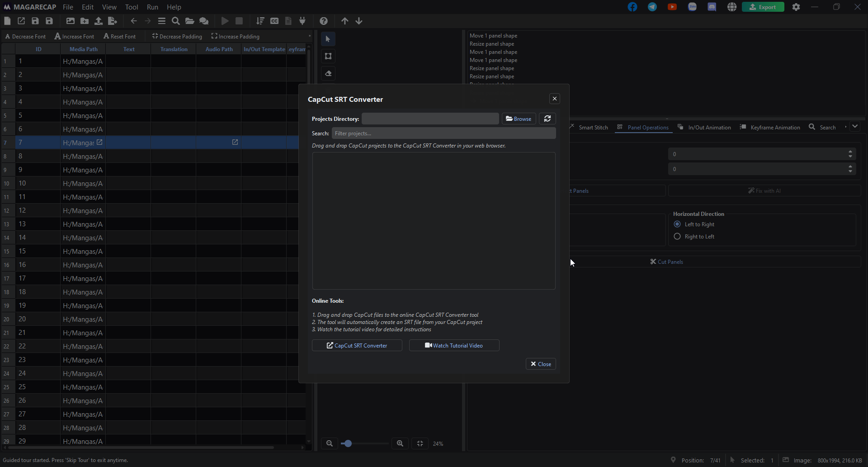Click the sort descending icon in toolbar
Image resolution: width=868 pixels, height=467 pixels.
pos(260,21)
